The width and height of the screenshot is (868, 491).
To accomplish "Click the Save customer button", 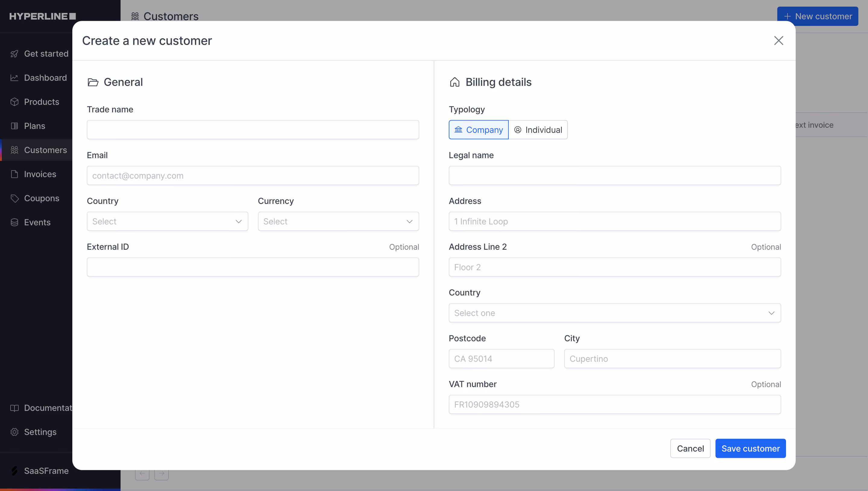I will tap(750, 449).
